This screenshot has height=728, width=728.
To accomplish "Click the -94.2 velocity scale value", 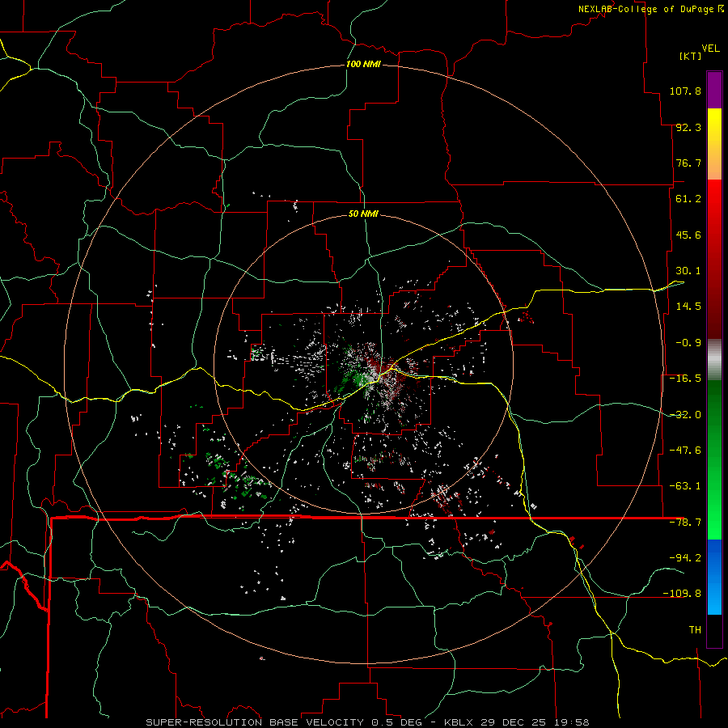I will [685, 557].
